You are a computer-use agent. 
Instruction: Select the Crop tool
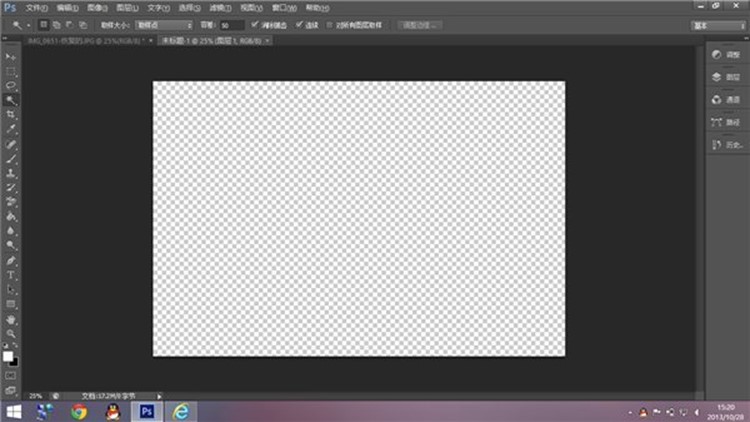click(12, 115)
